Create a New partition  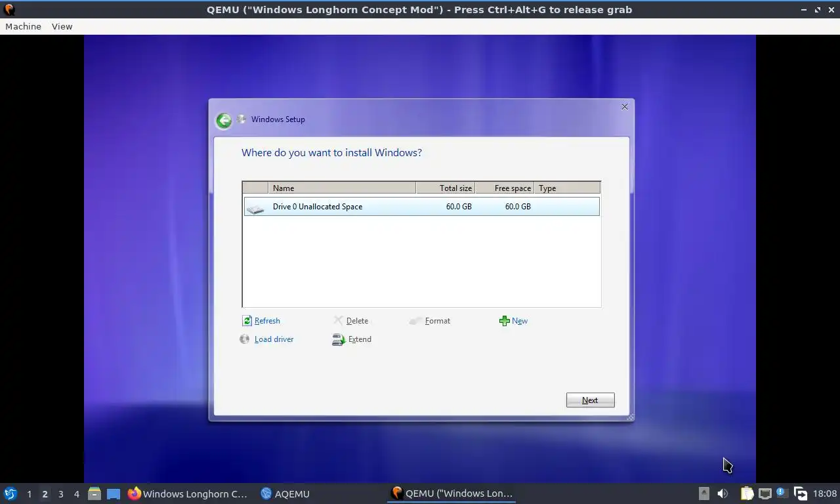point(520,321)
